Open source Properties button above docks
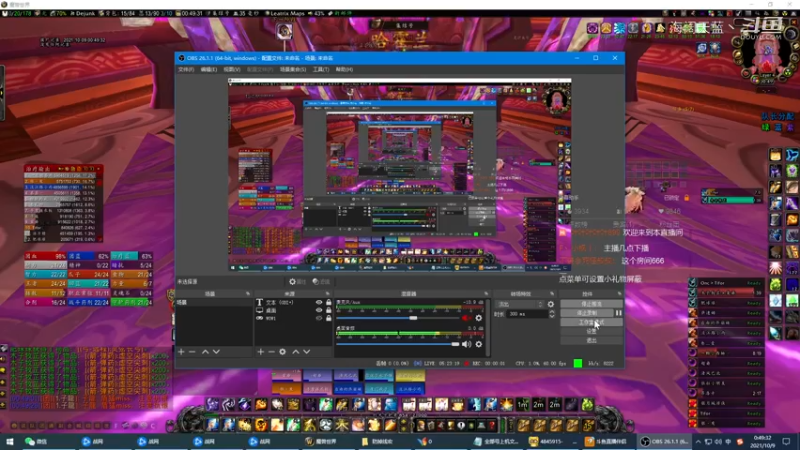Image resolution: width=800 pixels, height=450 pixels. coord(297,282)
